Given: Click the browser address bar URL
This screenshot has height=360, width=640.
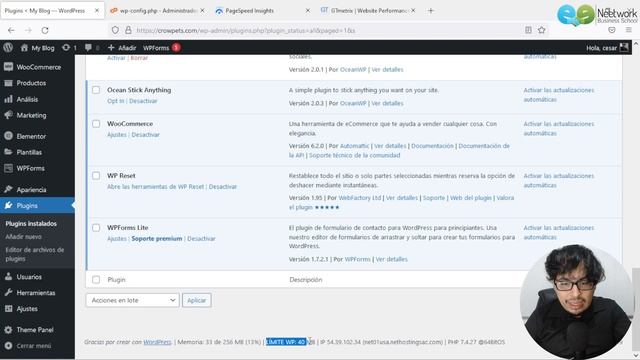Looking at the screenshot, I should 246,30.
